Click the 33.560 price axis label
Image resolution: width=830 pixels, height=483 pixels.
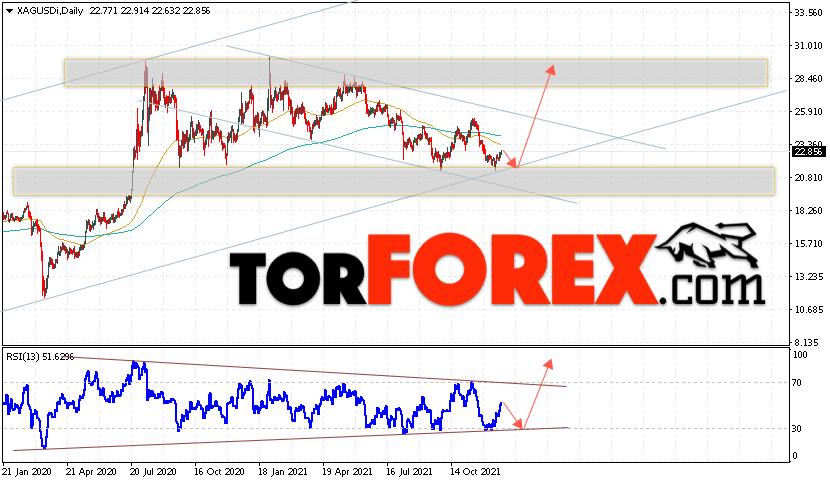coord(808,13)
